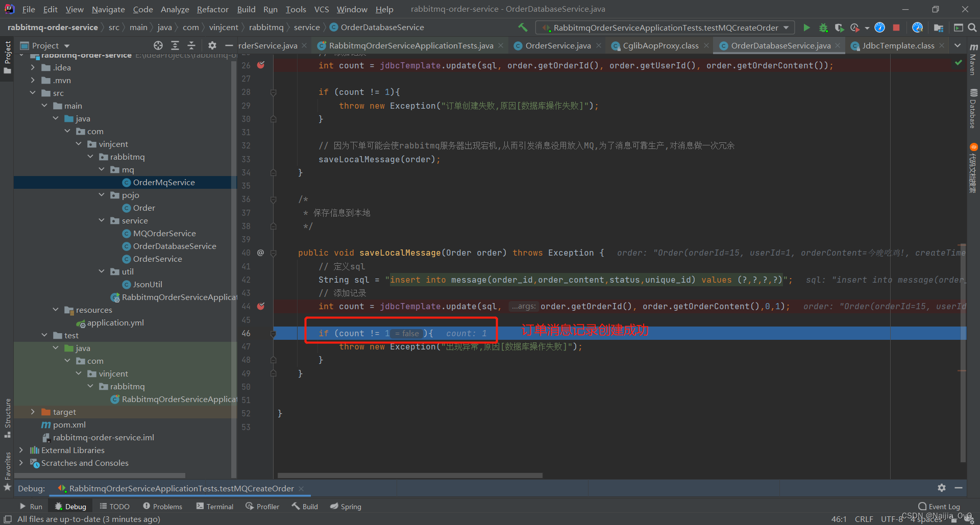980x525 pixels.
Task: Hide the Project tool window
Action: [229, 45]
